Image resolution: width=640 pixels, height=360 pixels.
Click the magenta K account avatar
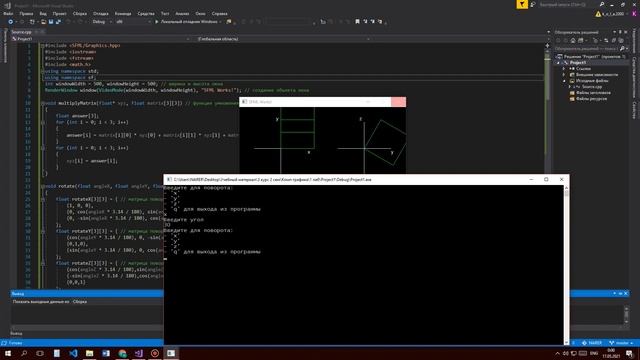[634, 14]
